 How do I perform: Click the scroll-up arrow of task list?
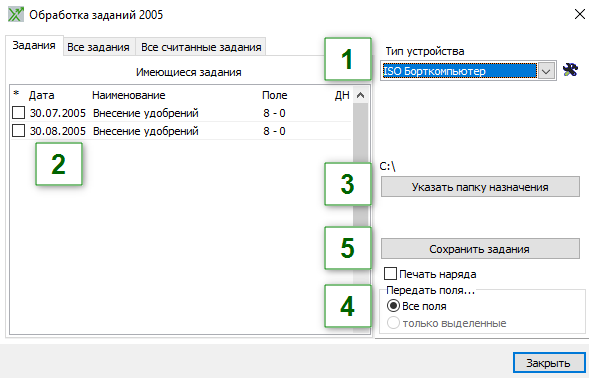361,95
